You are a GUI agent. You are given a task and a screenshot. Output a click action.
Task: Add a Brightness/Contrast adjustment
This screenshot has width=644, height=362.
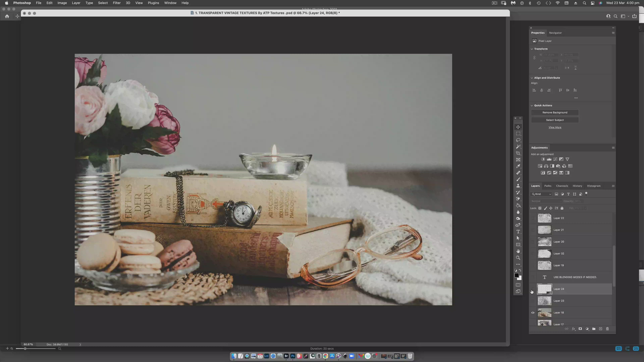click(x=543, y=159)
